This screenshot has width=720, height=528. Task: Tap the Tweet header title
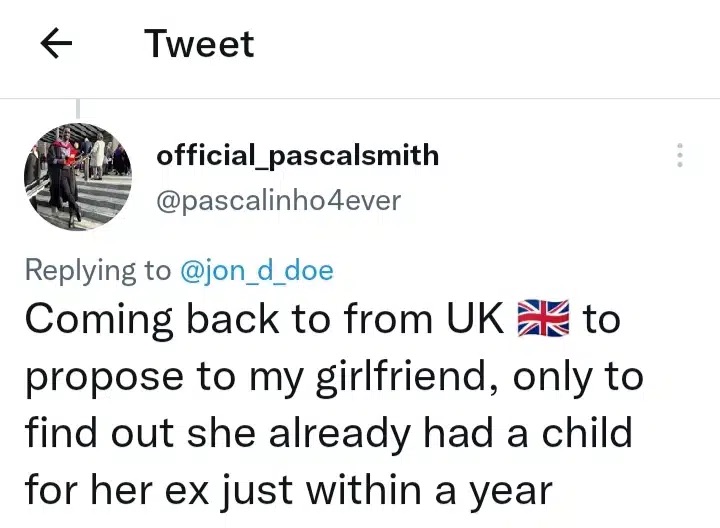tap(199, 44)
